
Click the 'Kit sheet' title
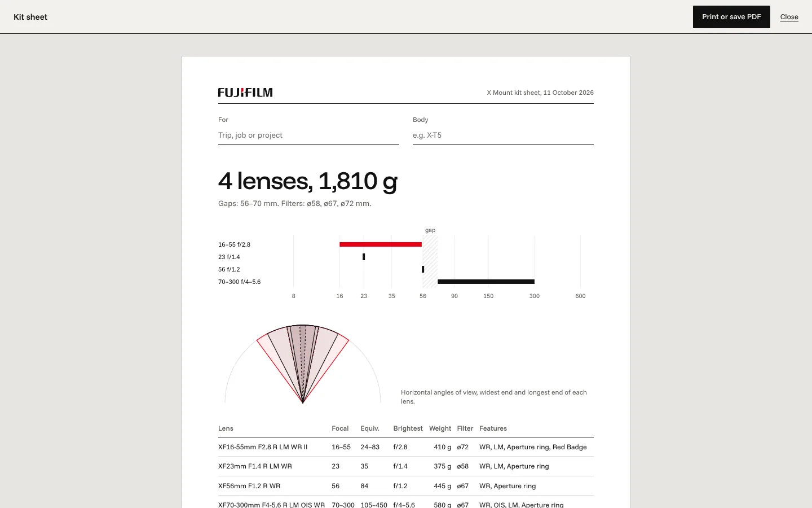point(30,17)
